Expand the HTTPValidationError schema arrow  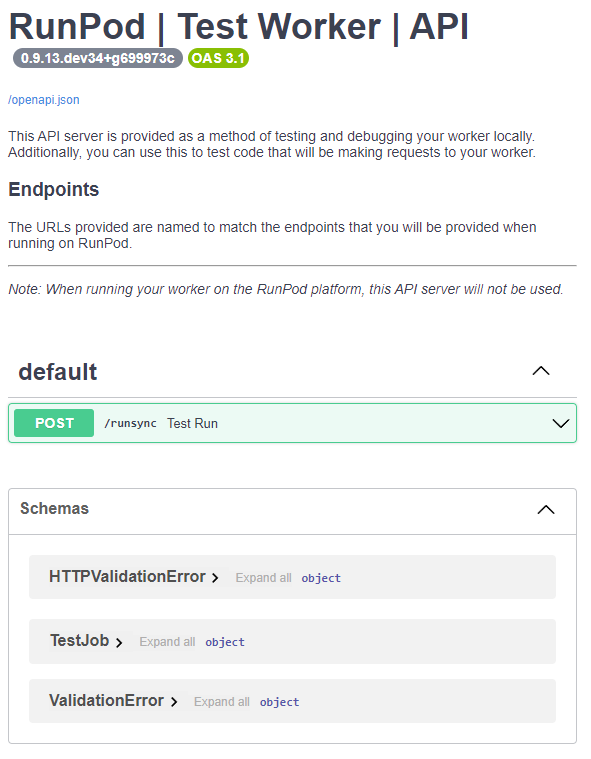click(215, 578)
